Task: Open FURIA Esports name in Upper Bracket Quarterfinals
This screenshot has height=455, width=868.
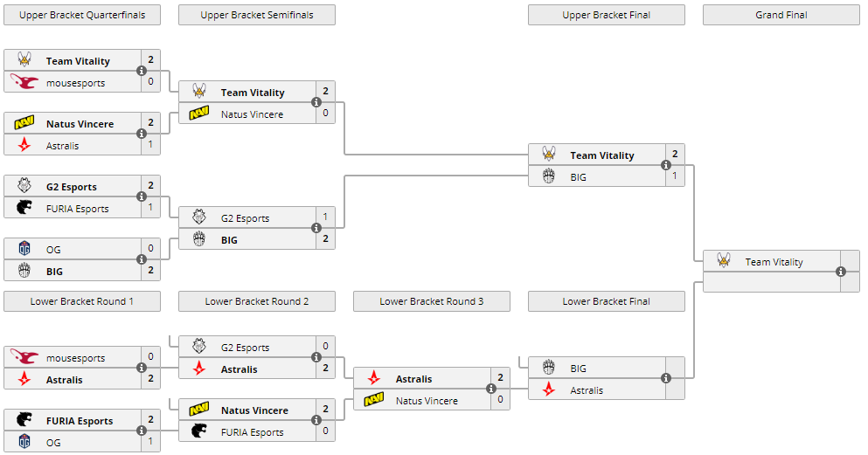Action: click(78, 209)
